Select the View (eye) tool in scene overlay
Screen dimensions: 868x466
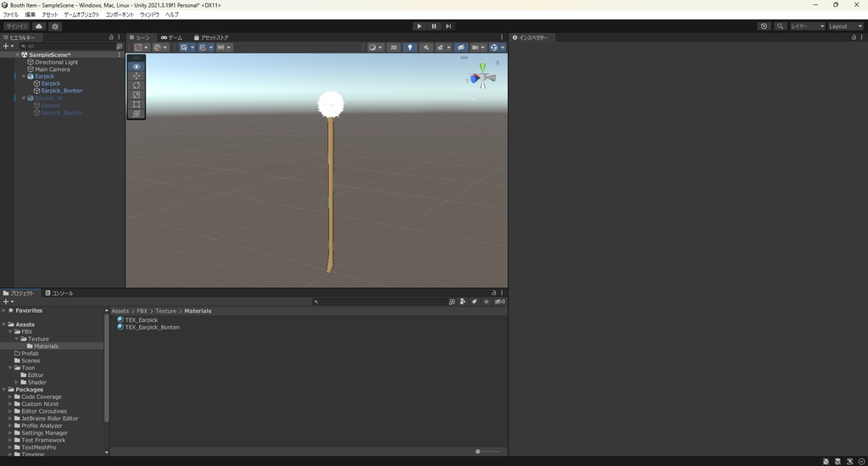(x=136, y=66)
